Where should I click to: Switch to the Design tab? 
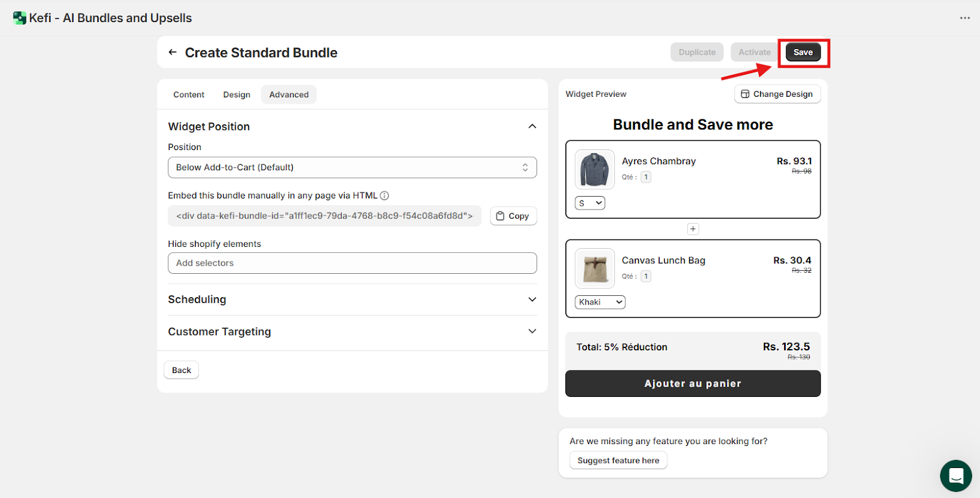tap(236, 94)
